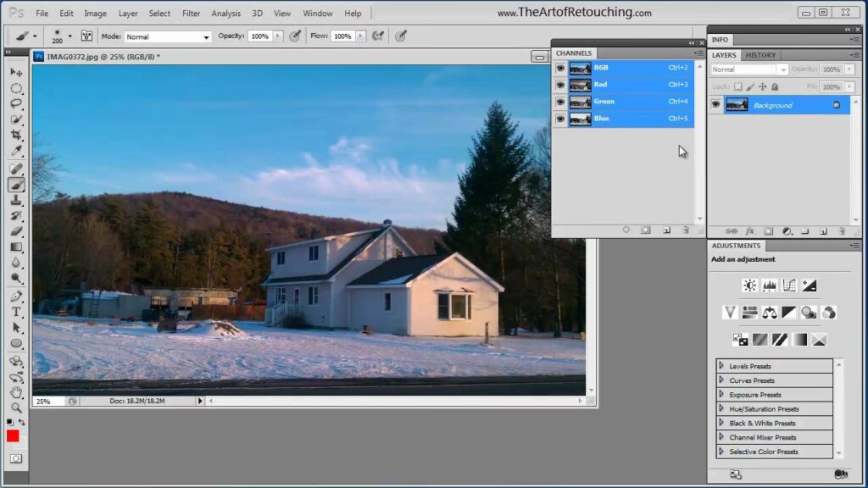Click the red foreground color swatch
Viewport: 868px width, 488px height.
tap(13, 435)
